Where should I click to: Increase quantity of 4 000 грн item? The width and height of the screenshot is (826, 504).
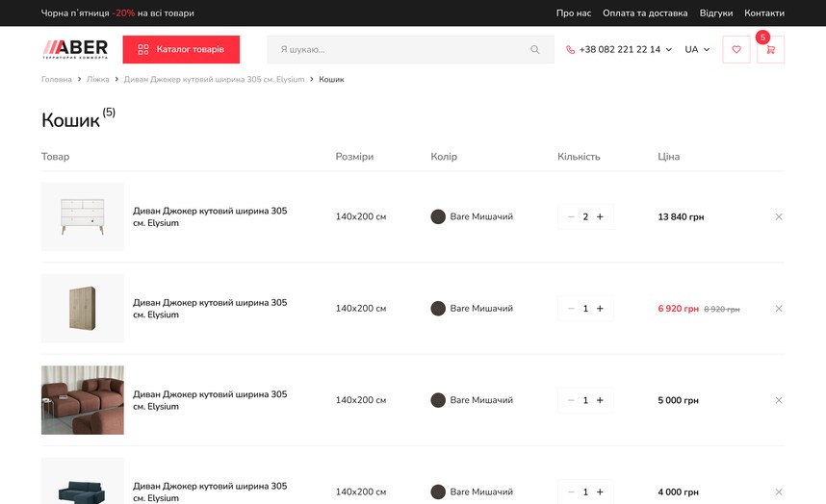600,491
